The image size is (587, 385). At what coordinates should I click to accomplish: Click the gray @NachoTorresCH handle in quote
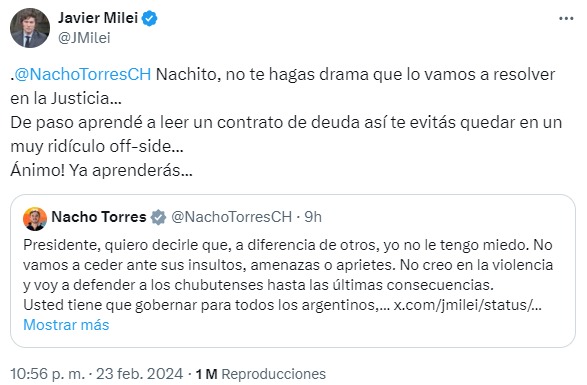pos(231,217)
